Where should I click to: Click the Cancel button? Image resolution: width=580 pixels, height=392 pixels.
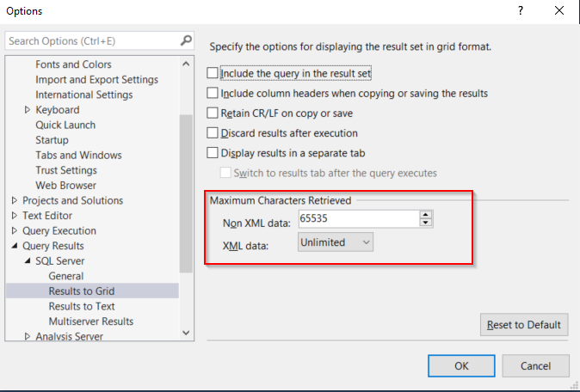tap(535, 365)
